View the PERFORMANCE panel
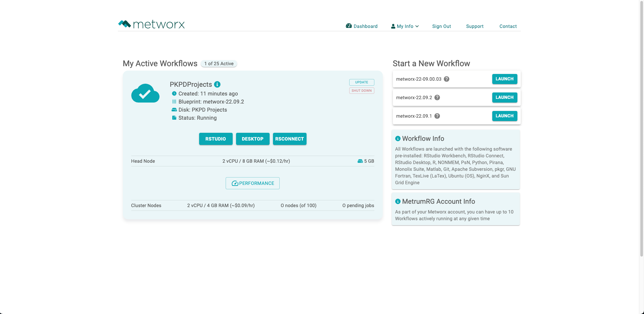 [x=252, y=183]
